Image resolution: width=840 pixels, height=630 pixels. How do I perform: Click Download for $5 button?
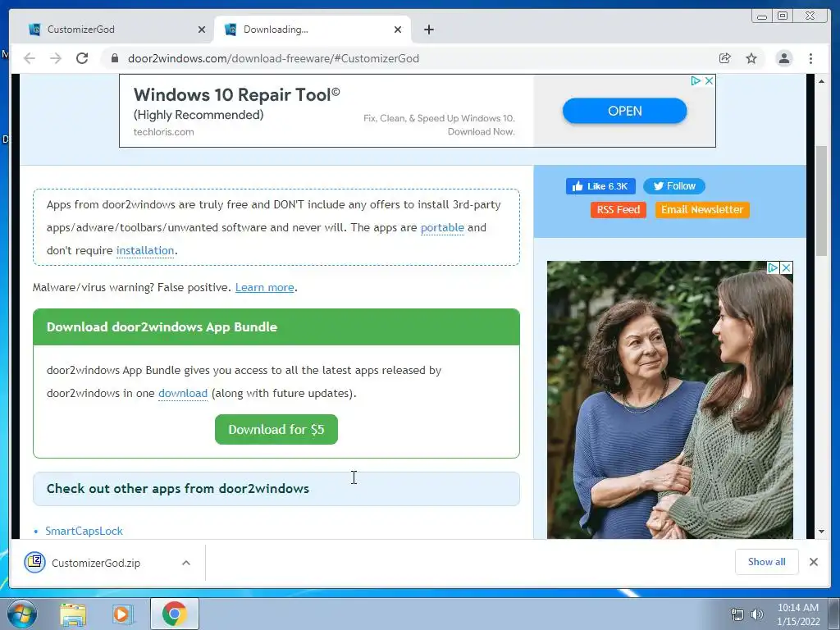(276, 429)
